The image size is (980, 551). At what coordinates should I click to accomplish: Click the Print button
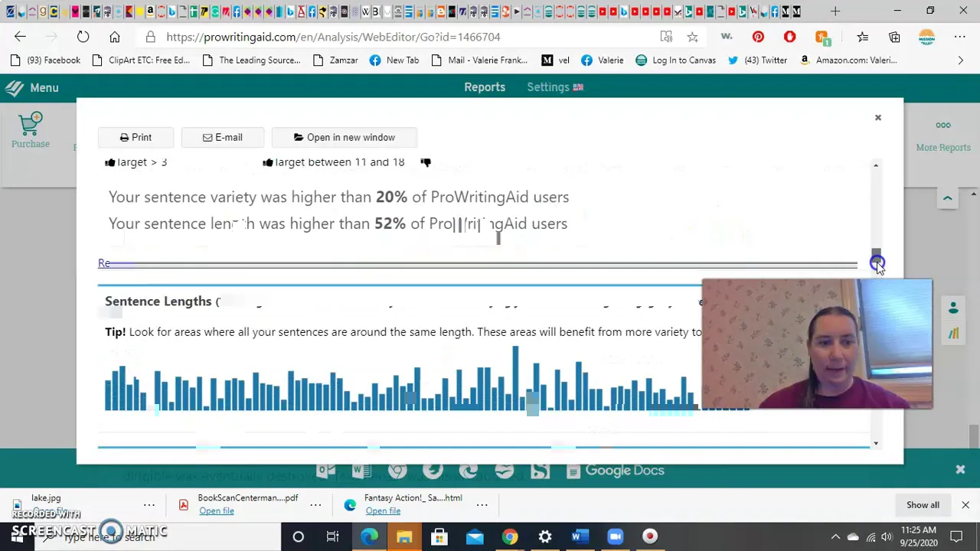136,137
